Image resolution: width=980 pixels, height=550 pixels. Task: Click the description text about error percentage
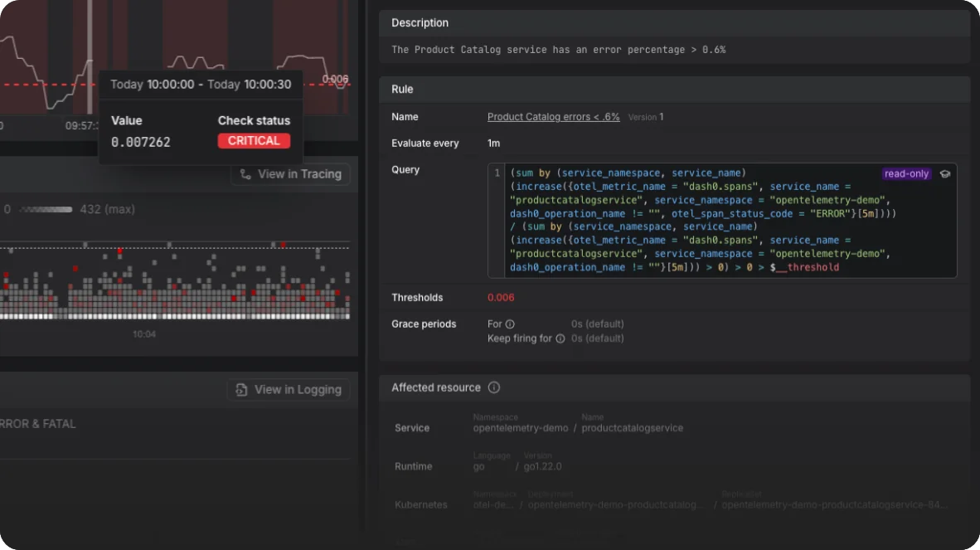point(558,50)
